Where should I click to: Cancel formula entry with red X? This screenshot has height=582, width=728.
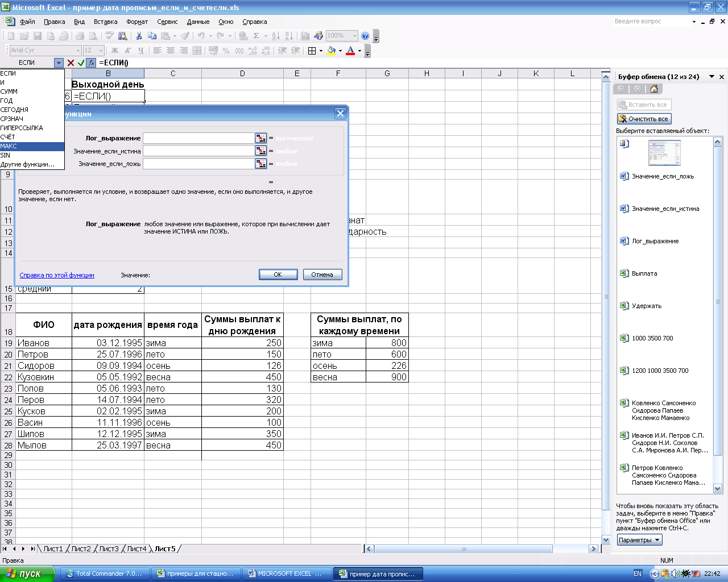(x=71, y=63)
